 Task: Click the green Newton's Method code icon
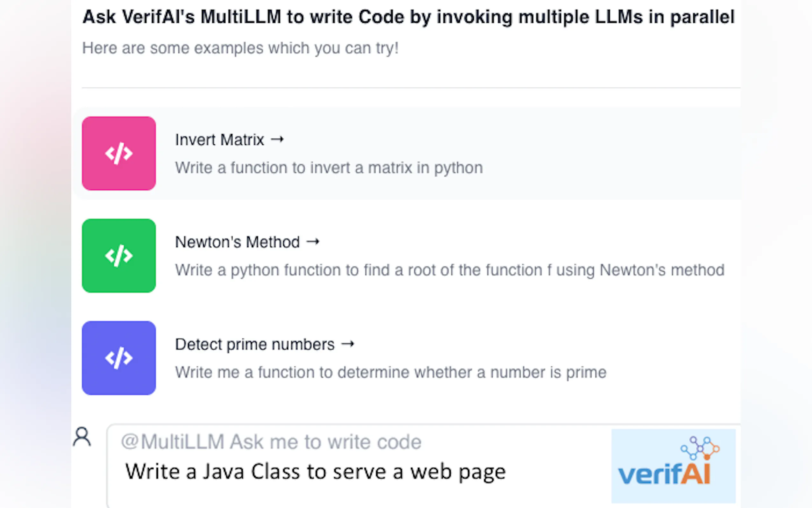click(x=119, y=256)
